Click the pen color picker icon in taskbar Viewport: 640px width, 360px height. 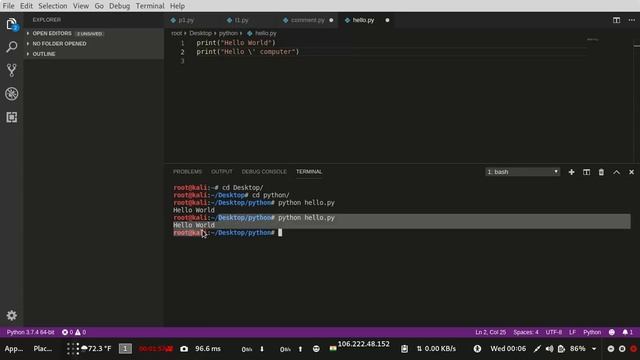click(x=537, y=349)
